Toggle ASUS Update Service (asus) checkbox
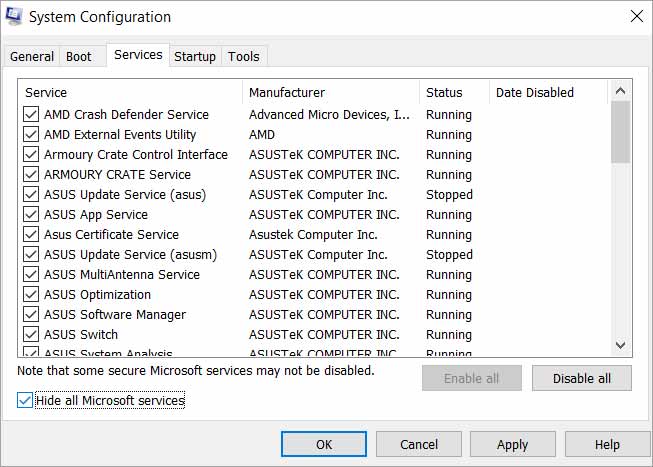This screenshot has height=467, width=653. pos(31,194)
